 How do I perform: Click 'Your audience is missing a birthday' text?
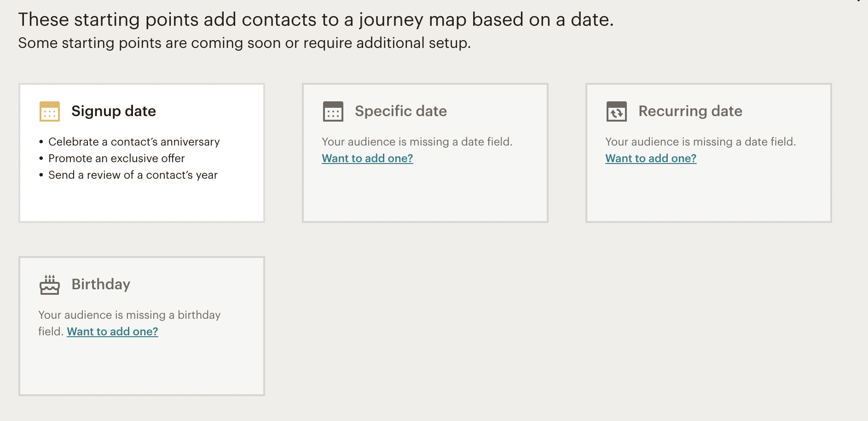pos(129,315)
